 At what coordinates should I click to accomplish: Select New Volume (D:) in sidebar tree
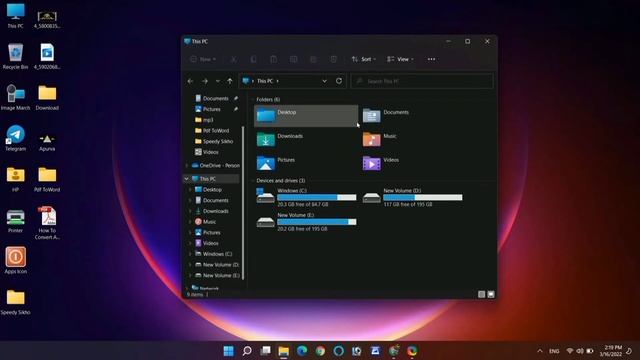point(217,264)
